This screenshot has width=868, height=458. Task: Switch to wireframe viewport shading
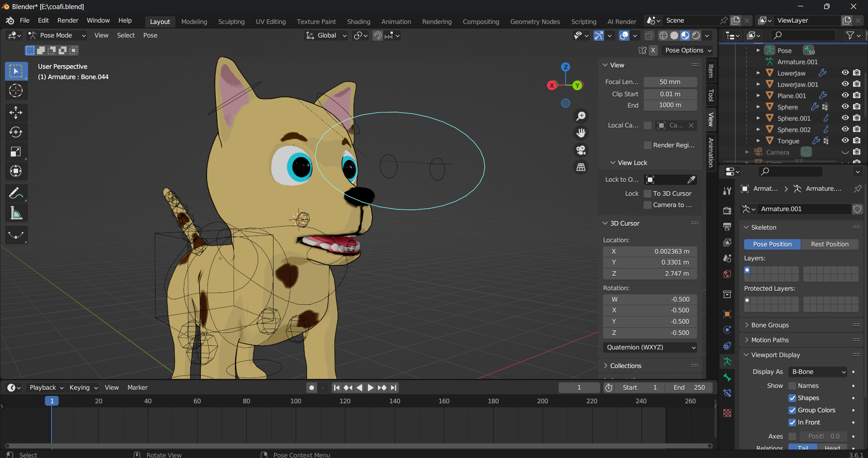(x=663, y=35)
